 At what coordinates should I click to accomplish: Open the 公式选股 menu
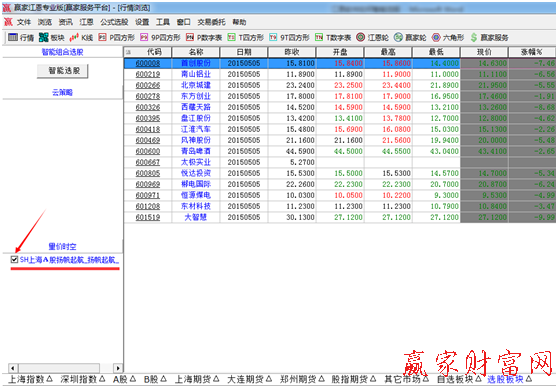(x=114, y=22)
